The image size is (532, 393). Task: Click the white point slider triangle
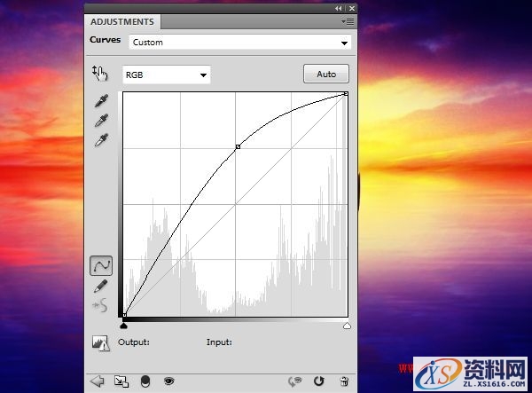(346, 326)
